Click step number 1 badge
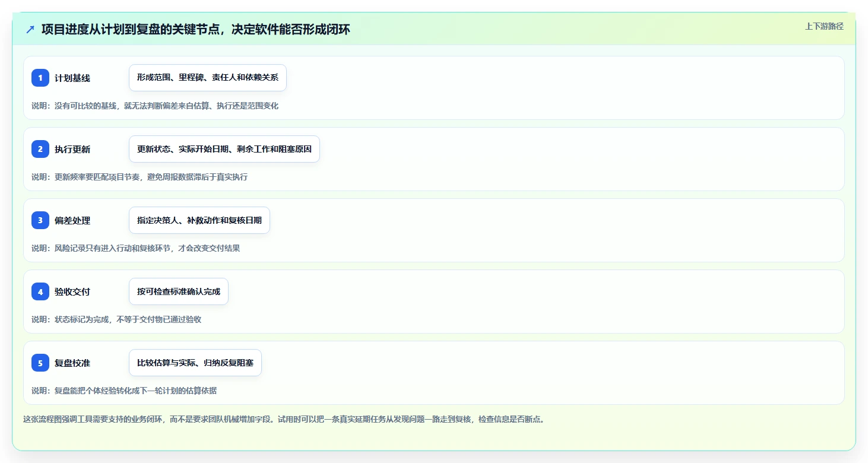This screenshot has height=463, width=868. point(40,78)
